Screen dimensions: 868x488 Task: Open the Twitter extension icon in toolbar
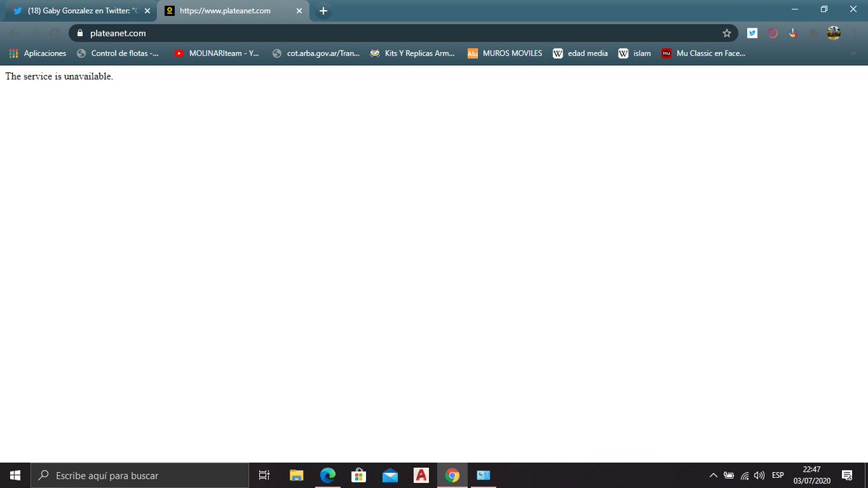pyautogui.click(x=752, y=33)
